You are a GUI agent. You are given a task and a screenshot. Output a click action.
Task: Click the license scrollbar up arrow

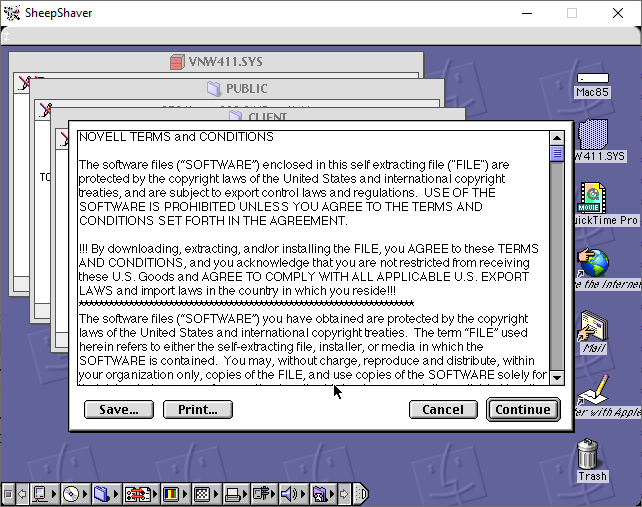557,138
